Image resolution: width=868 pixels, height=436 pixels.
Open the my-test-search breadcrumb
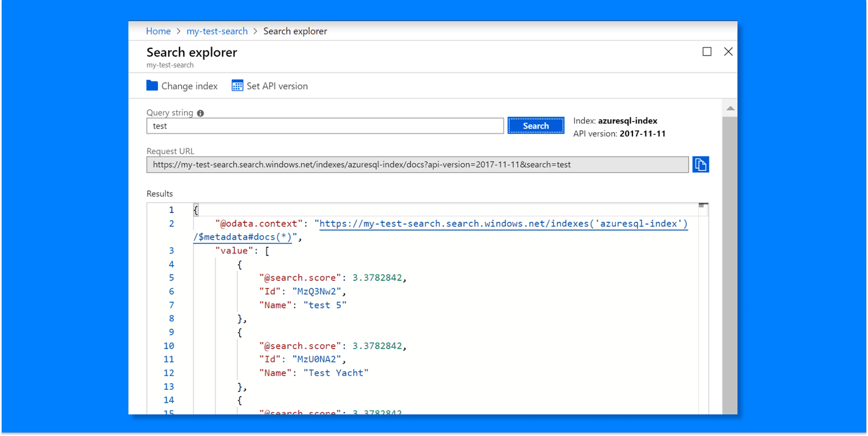coord(217,31)
